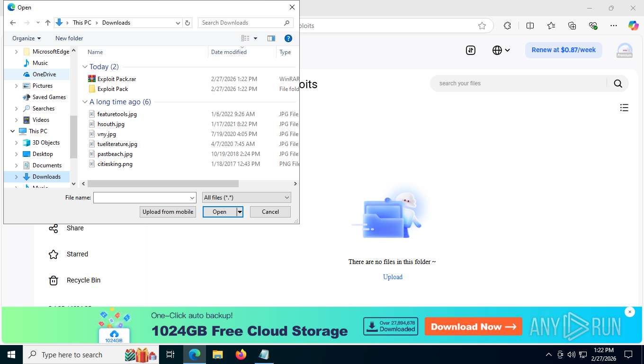
Task: Select citiesking.png file
Action: pyautogui.click(x=115, y=164)
